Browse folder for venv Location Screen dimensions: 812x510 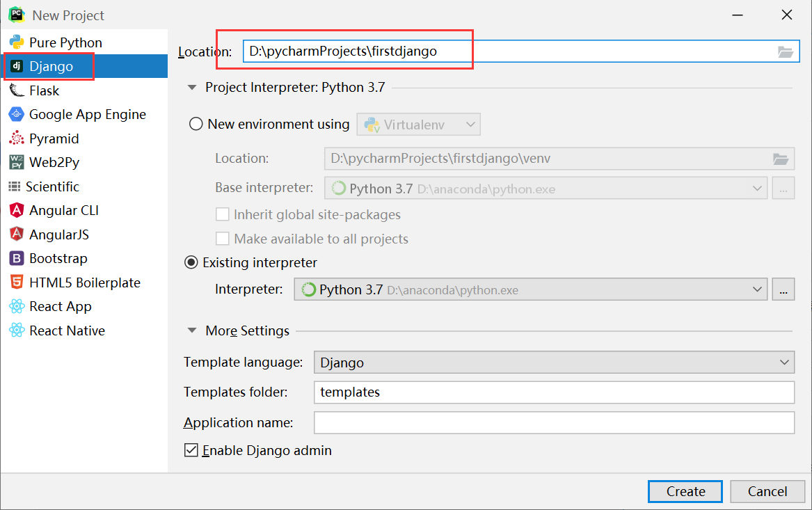tap(781, 159)
